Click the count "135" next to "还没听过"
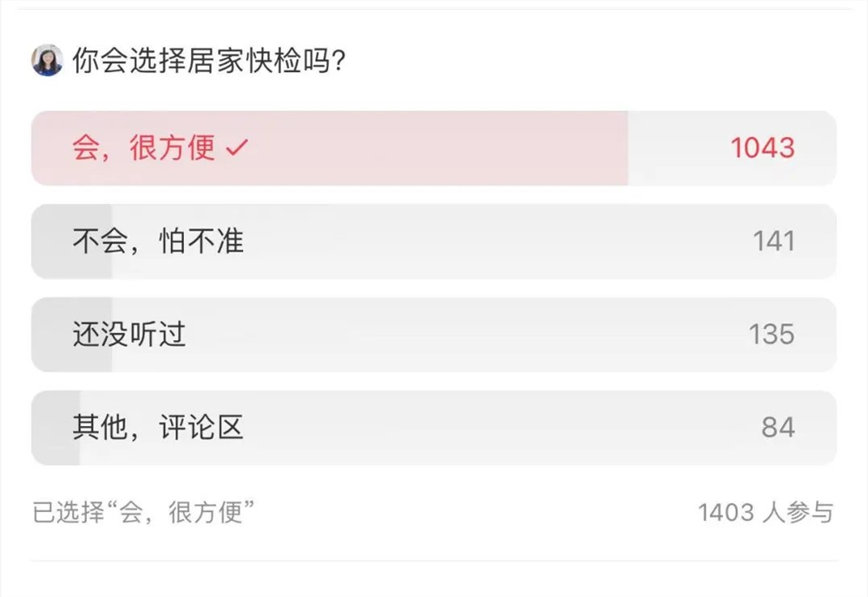This screenshot has height=597, width=868. 773,334
